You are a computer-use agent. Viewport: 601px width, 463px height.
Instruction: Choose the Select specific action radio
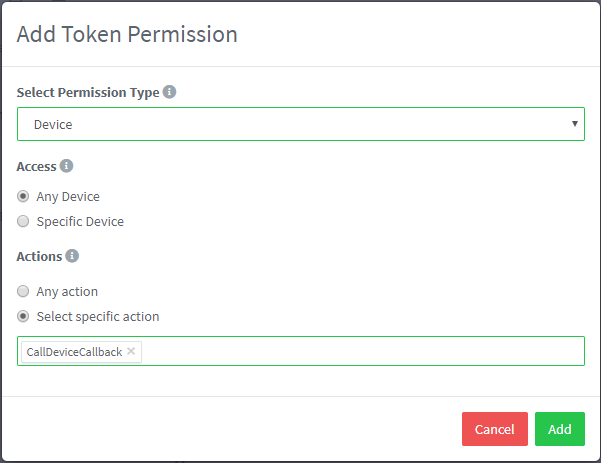point(23,316)
